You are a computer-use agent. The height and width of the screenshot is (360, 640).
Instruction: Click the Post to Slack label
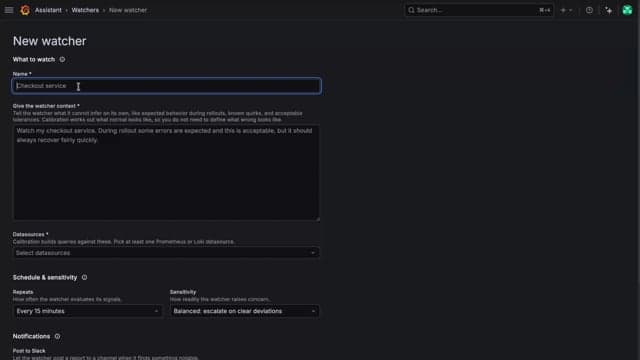tap(29, 351)
